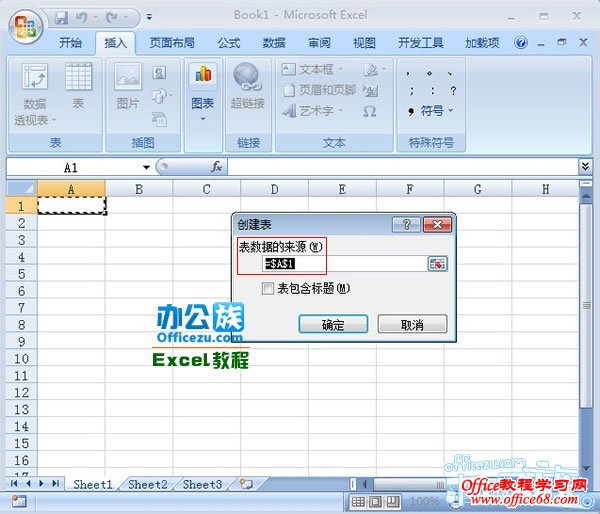Click the Hyperlink (超链接) icon
600x514 pixels.
pyautogui.click(x=248, y=86)
